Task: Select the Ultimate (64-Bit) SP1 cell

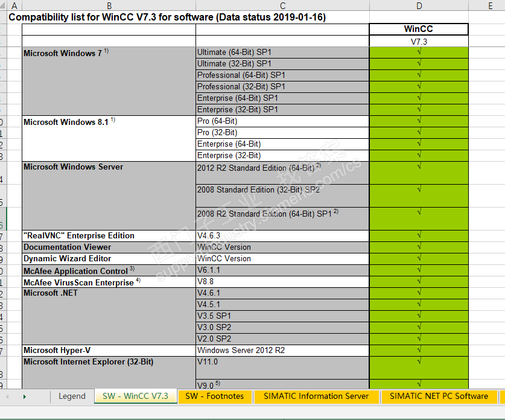Action: point(282,52)
